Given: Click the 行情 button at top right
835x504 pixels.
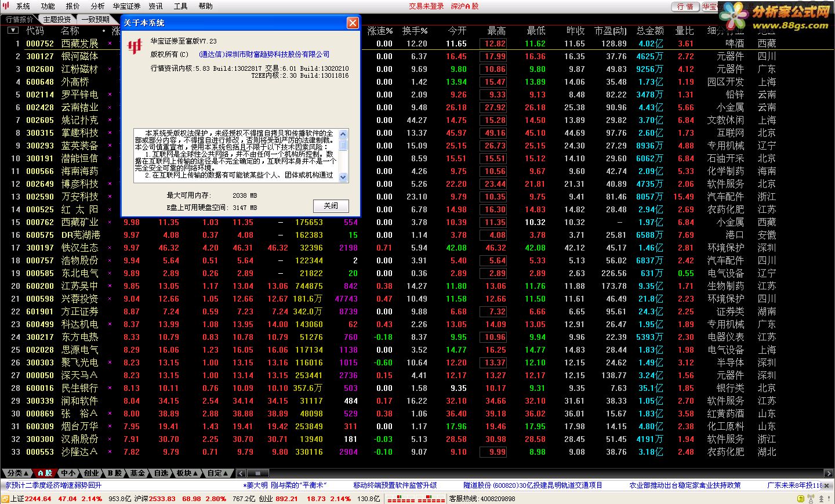Looking at the screenshot, I should click(x=685, y=6).
